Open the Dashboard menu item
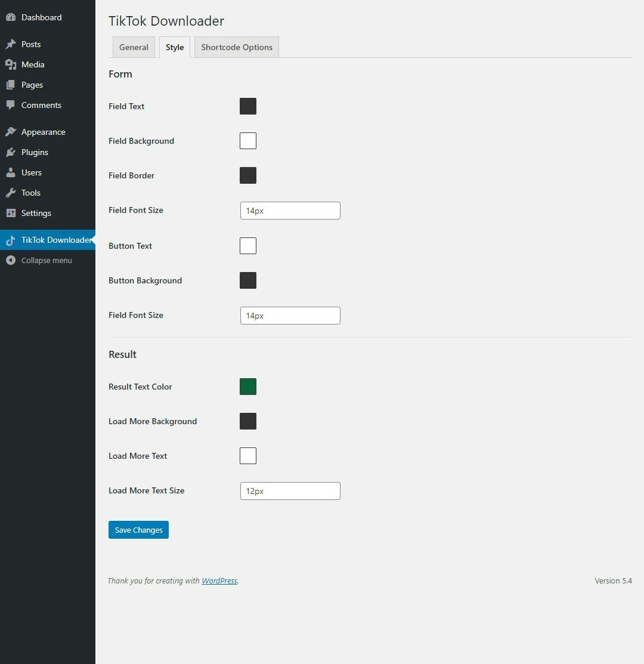This screenshot has width=644, height=664. tap(47, 17)
